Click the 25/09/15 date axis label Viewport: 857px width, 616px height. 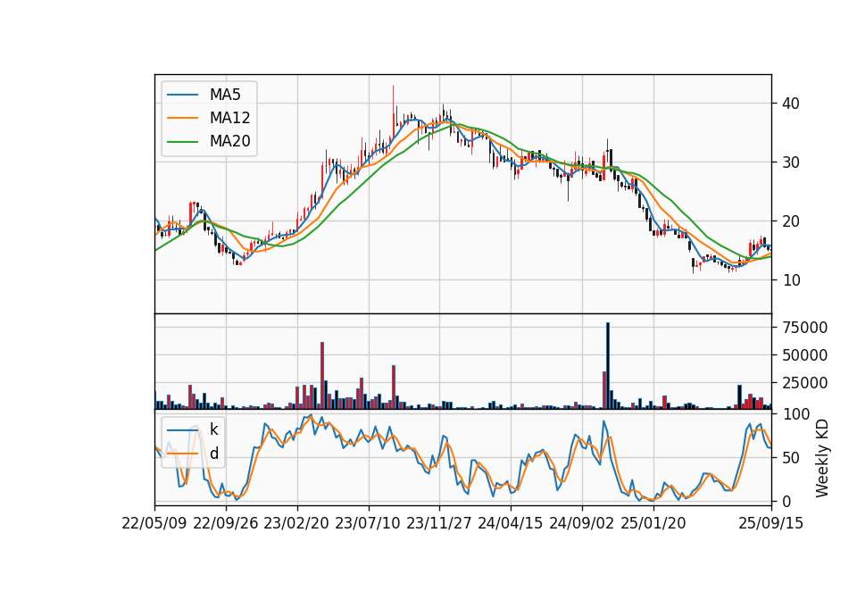[771, 523]
